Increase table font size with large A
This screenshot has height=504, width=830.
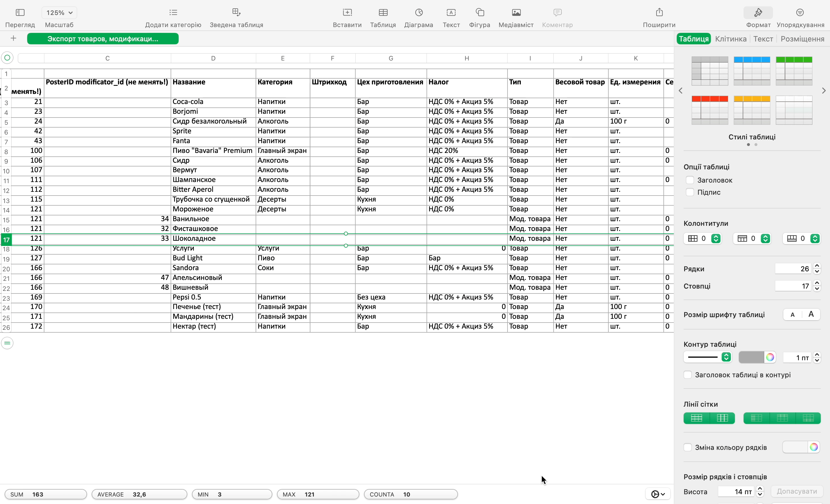click(811, 315)
